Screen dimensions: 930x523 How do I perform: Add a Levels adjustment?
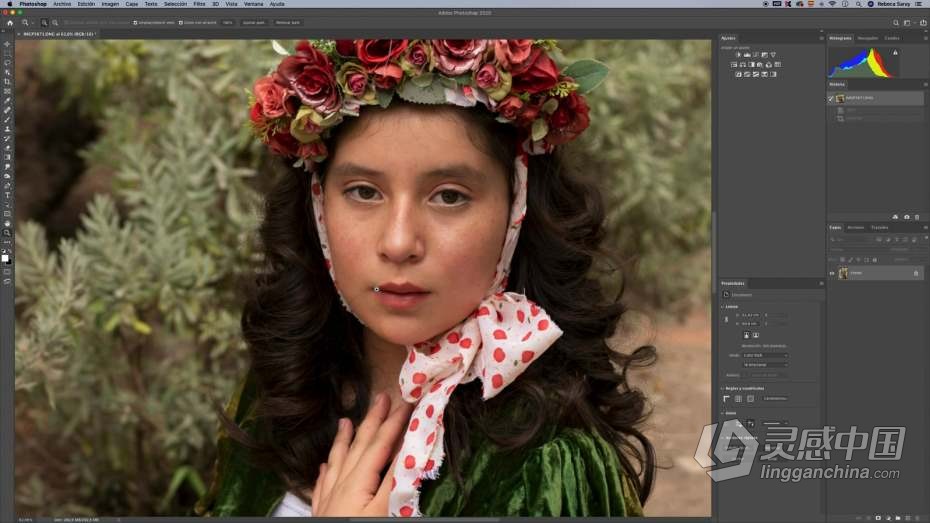tap(747, 55)
